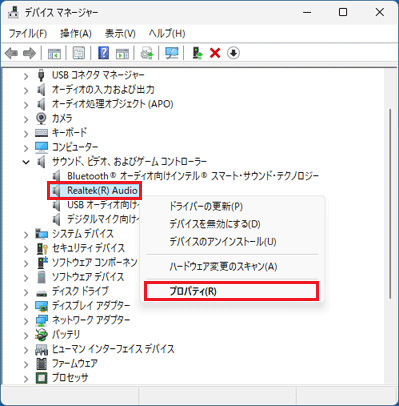Expand the ディスク ドライブ node
The width and height of the screenshot is (399, 406).
click(26, 292)
